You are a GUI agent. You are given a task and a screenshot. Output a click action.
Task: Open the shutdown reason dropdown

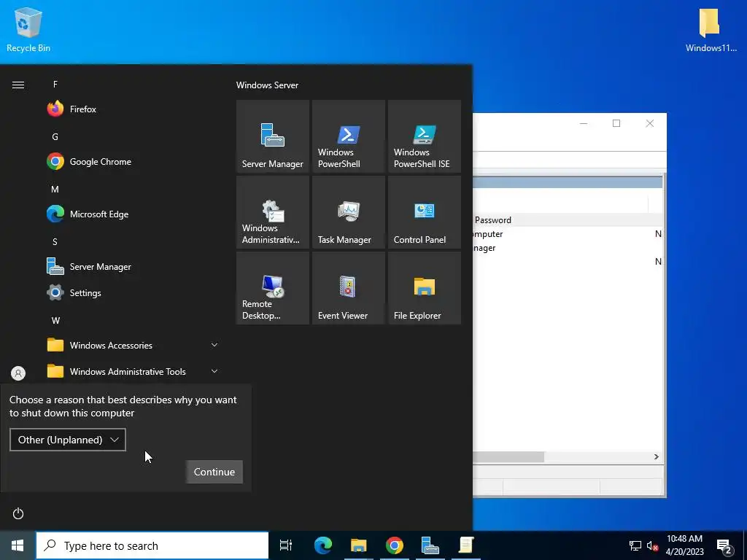[68, 440]
